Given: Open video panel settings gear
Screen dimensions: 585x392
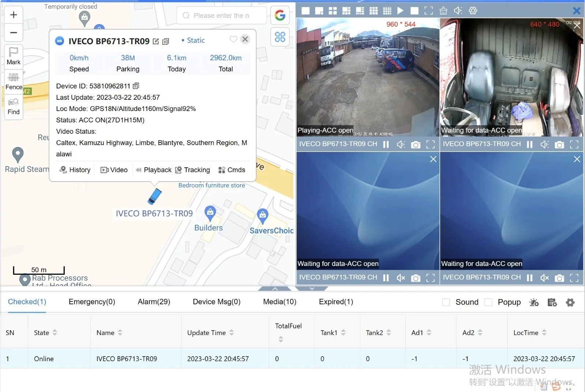Looking at the screenshot, I should coord(473,11).
